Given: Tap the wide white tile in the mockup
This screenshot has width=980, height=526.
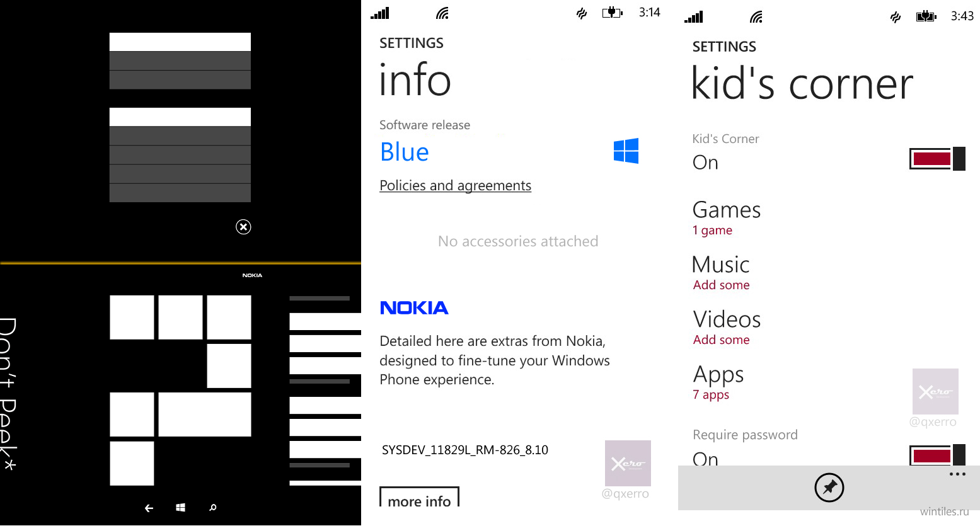Looking at the screenshot, I should [205, 415].
